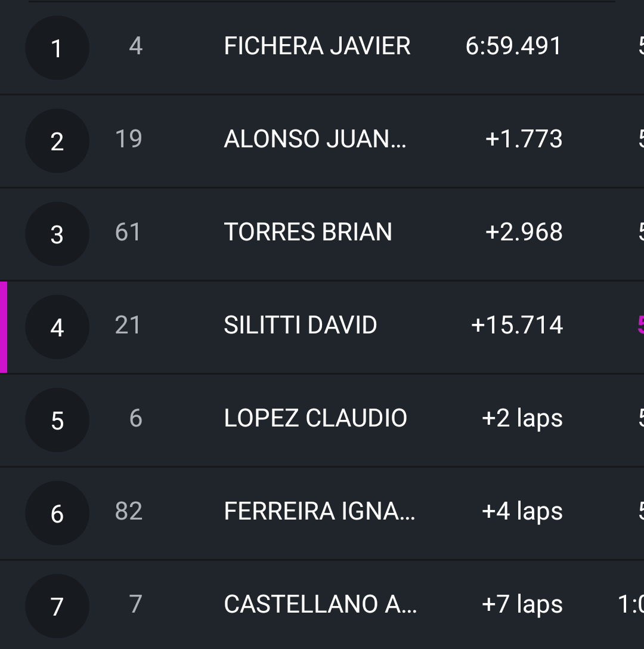
Task: Select driver name ALONSO JUAN
Action: point(315,140)
